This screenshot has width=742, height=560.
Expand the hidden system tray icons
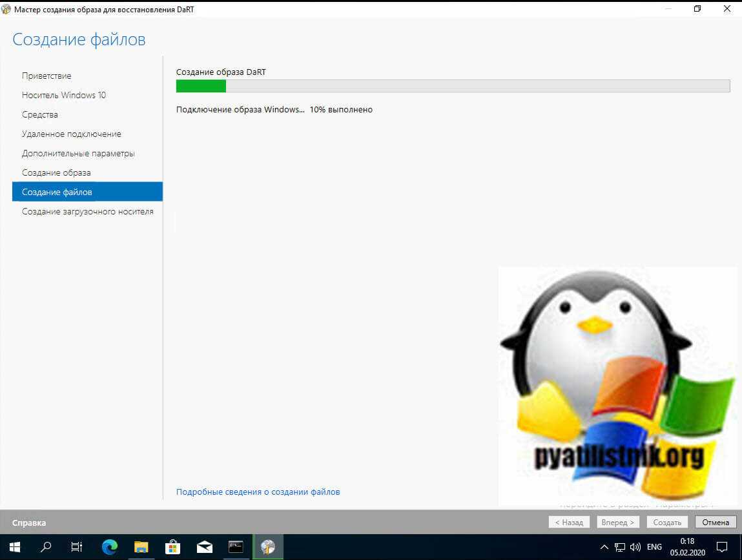click(x=604, y=546)
